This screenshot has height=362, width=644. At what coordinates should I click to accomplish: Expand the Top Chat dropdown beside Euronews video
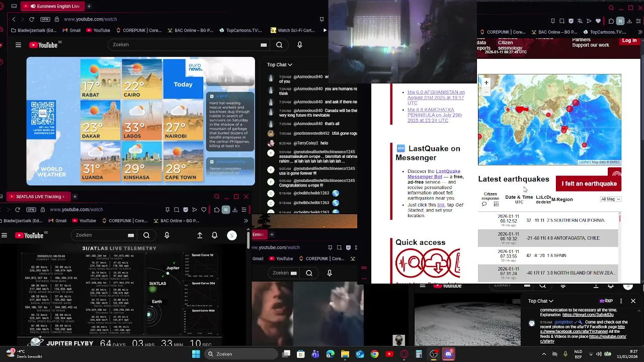(280, 64)
